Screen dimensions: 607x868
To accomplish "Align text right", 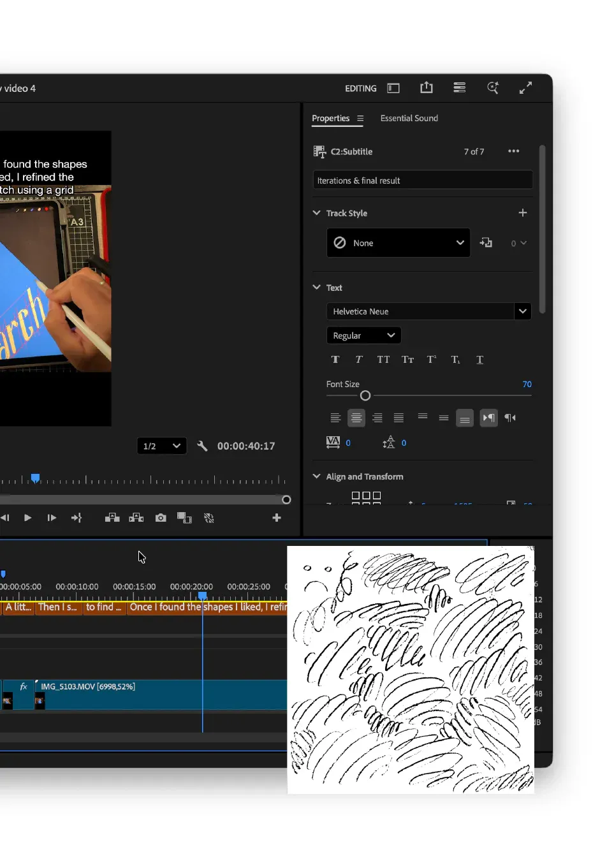I will [377, 418].
